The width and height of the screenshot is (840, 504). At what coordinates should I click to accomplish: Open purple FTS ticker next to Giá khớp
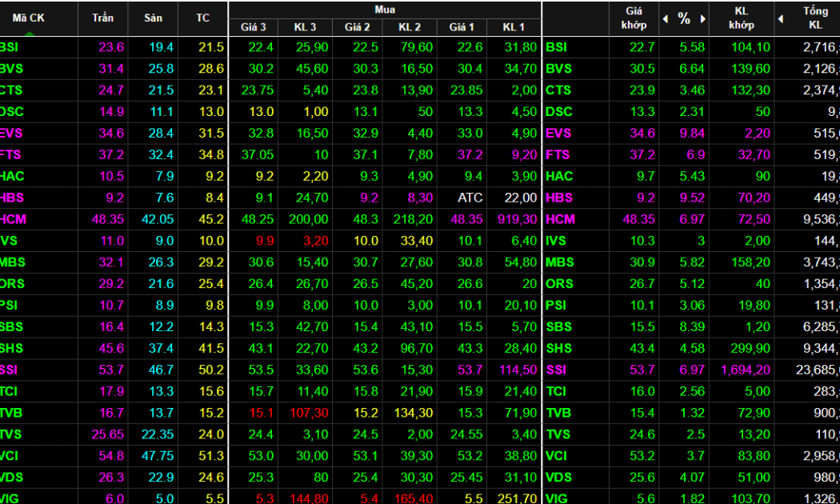tap(558, 154)
